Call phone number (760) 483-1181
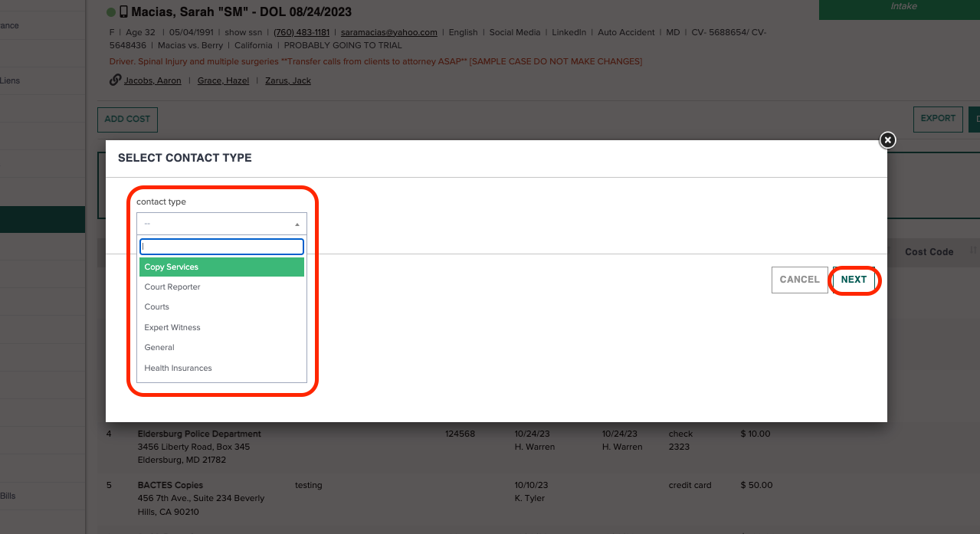The image size is (980, 534). [x=301, y=32]
